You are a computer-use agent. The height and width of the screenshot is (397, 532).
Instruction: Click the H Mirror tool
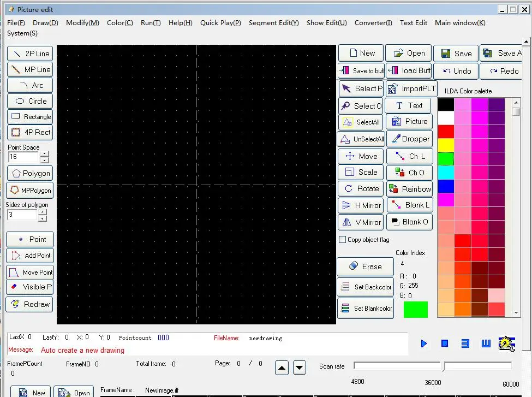(x=361, y=205)
